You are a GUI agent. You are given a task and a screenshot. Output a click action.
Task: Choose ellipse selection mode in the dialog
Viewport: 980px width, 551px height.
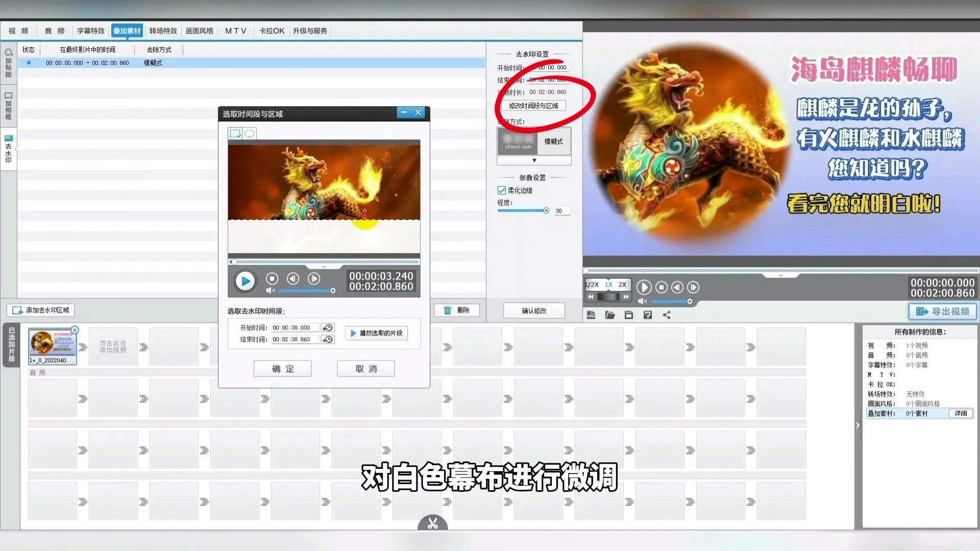tap(250, 133)
